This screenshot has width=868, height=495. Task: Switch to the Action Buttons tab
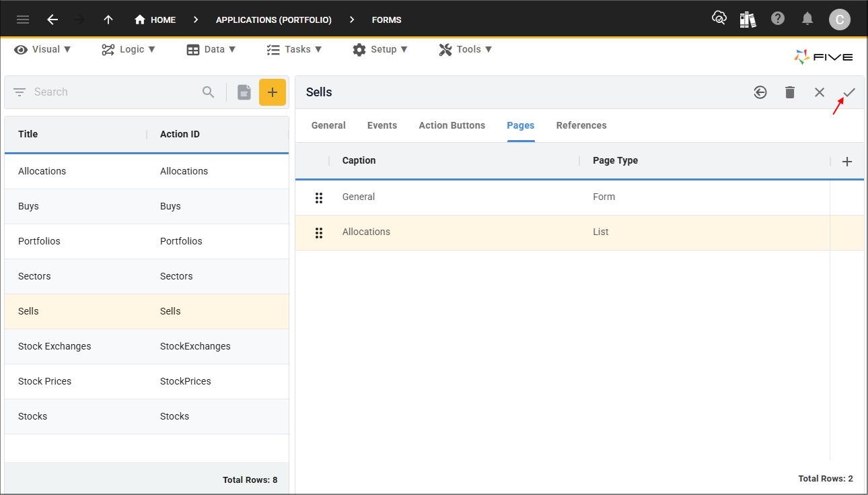click(x=452, y=125)
